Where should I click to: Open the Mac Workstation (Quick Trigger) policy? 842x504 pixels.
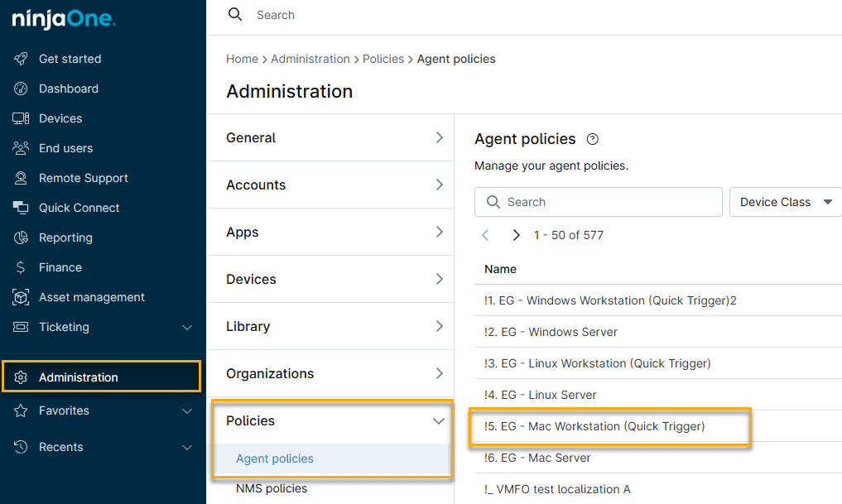click(x=594, y=426)
